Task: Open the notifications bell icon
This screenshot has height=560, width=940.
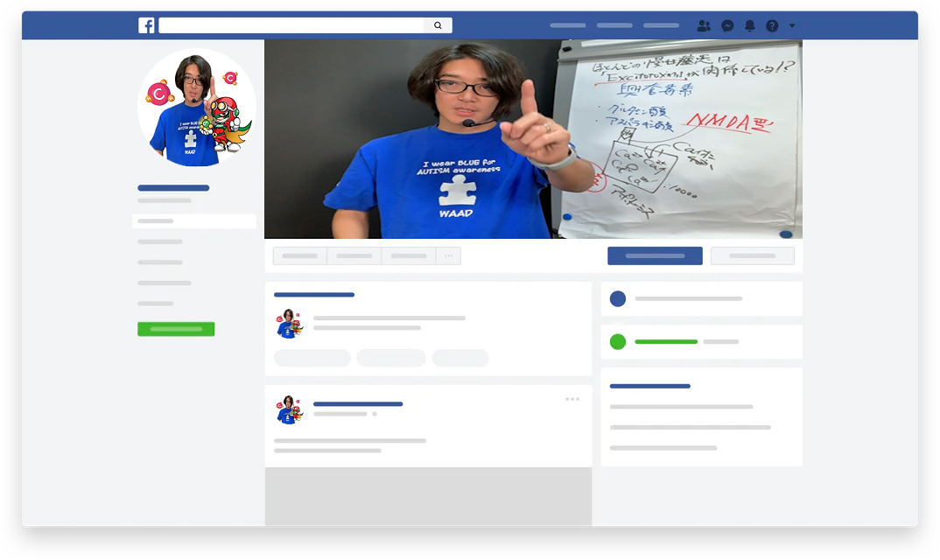Action: [749, 26]
